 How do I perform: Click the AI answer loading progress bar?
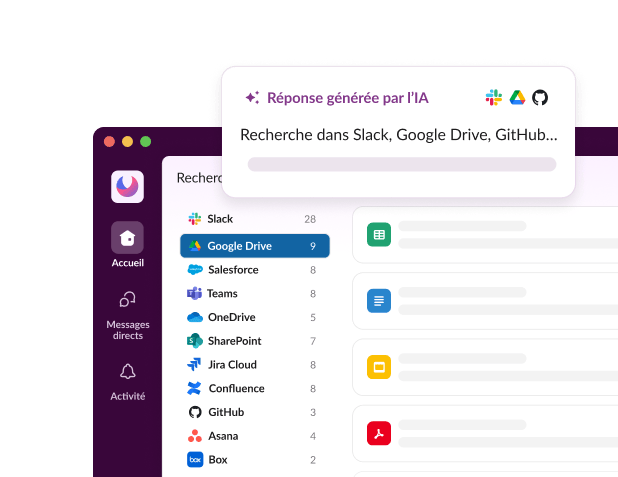click(402, 164)
